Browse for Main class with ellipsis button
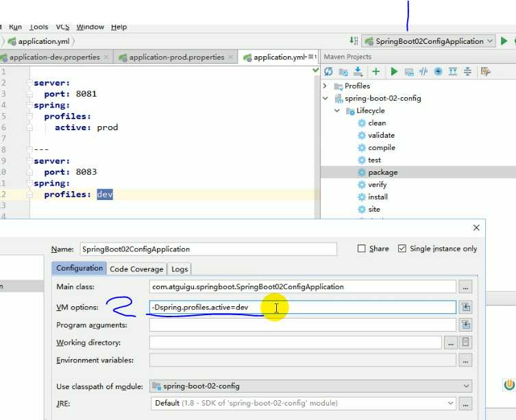Viewport: 516px width, 420px height. [465, 286]
